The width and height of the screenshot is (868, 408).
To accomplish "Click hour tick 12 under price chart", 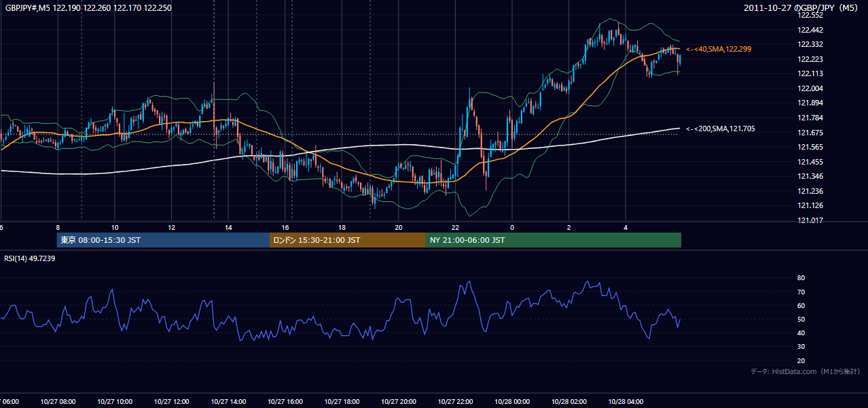I will [x=172, y=228].
